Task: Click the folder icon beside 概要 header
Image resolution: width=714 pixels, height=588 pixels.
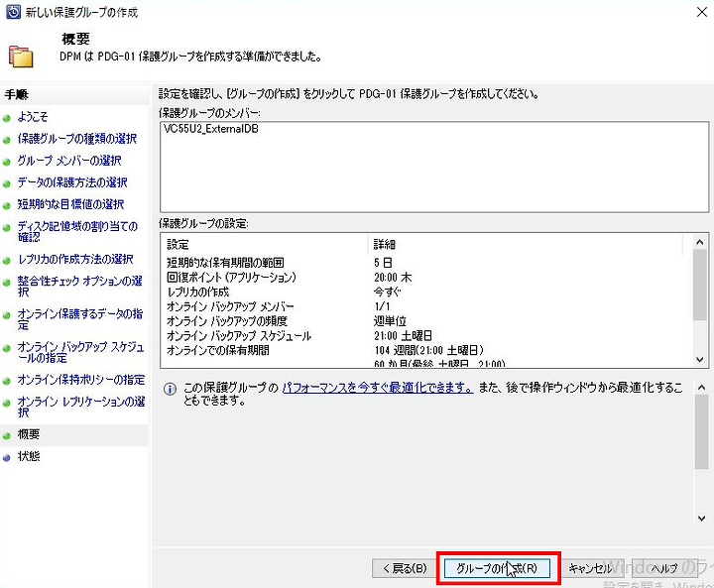Action: point(21,57)
